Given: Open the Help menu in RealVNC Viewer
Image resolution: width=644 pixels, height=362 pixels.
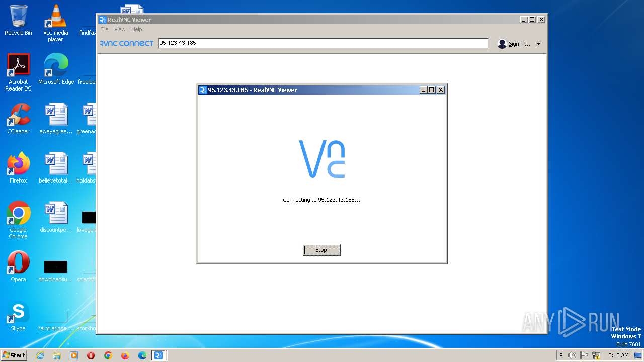Looking at the screenshot, I should (137, 29).
